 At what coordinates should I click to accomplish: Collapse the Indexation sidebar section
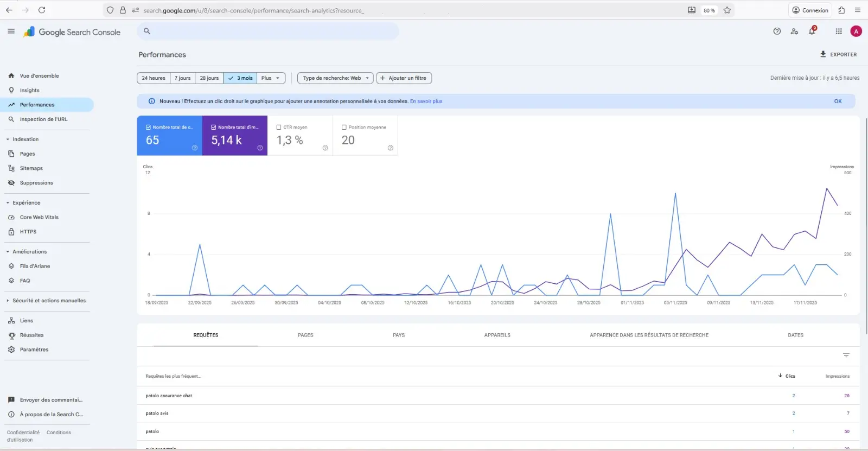[8, 139]
